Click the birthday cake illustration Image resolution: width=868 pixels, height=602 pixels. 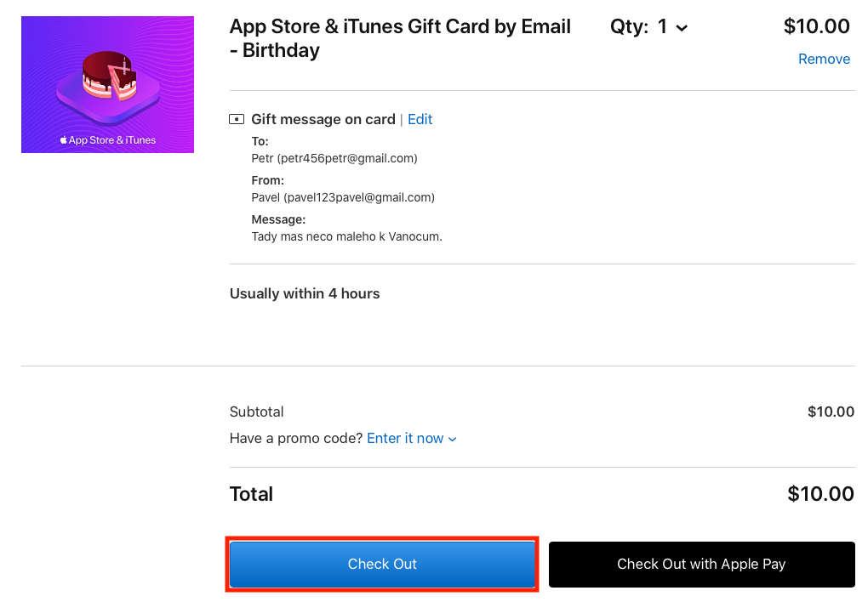click(107, 78)
